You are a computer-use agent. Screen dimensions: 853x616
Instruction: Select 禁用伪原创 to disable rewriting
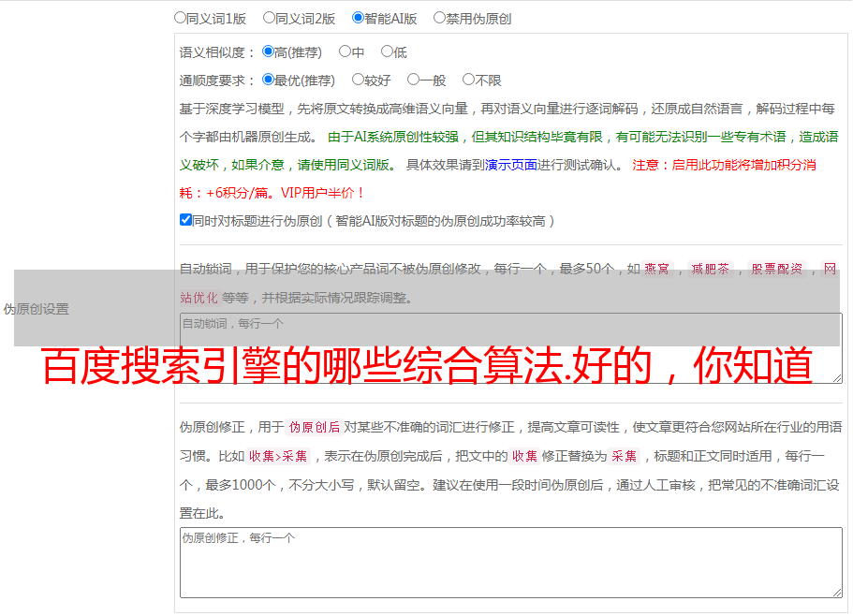(439, 18)
